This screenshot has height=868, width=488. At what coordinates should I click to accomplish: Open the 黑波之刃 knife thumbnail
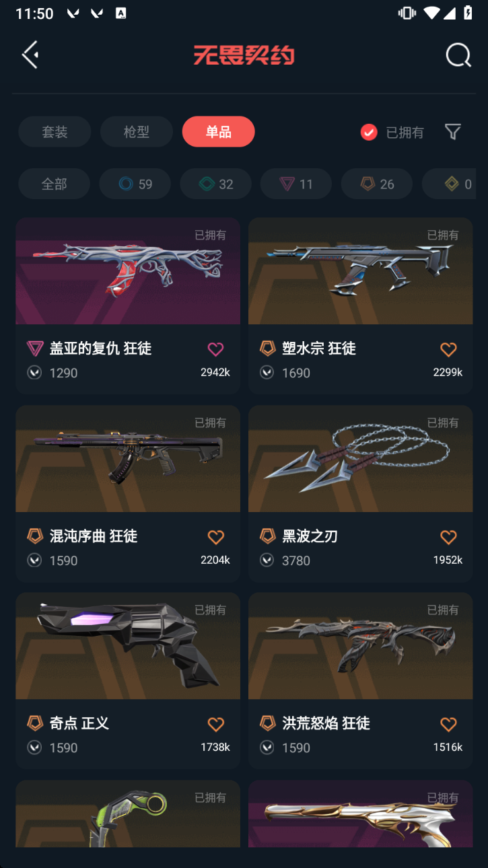(360, 458)
